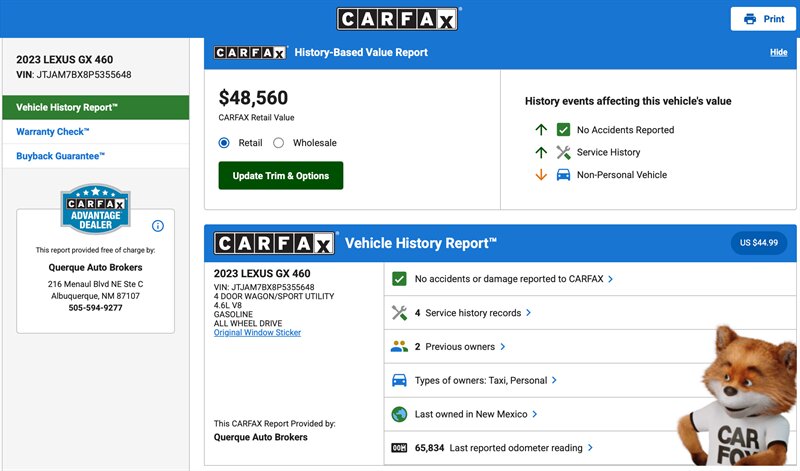The height and width of the screenshot is (471, 800).
Task: Open the Original Window Sticker link
Action: [257, 333]
